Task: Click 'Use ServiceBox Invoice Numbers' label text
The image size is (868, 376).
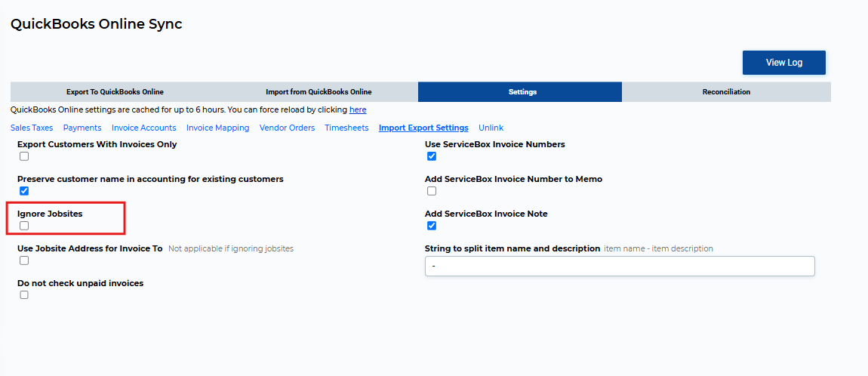Action: (495, 144)
